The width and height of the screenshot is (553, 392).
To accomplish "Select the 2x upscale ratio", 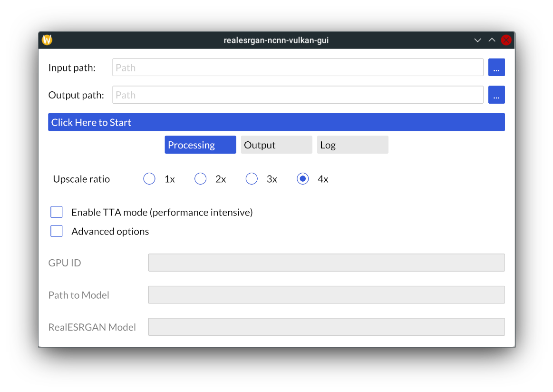I will coord(200,179).
